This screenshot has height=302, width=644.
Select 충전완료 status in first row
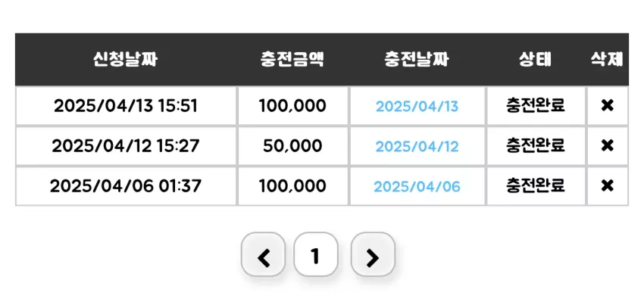point(536,106)
